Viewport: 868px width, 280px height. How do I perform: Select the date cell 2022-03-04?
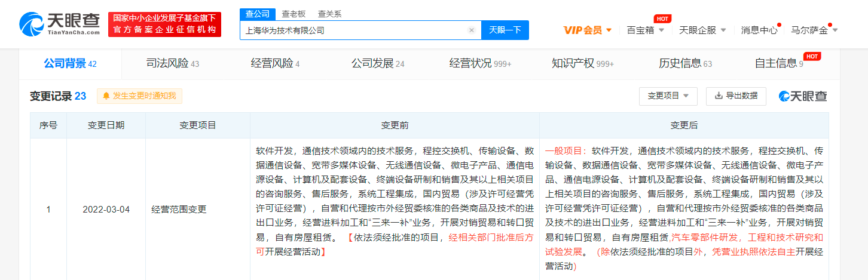[106, 210]
